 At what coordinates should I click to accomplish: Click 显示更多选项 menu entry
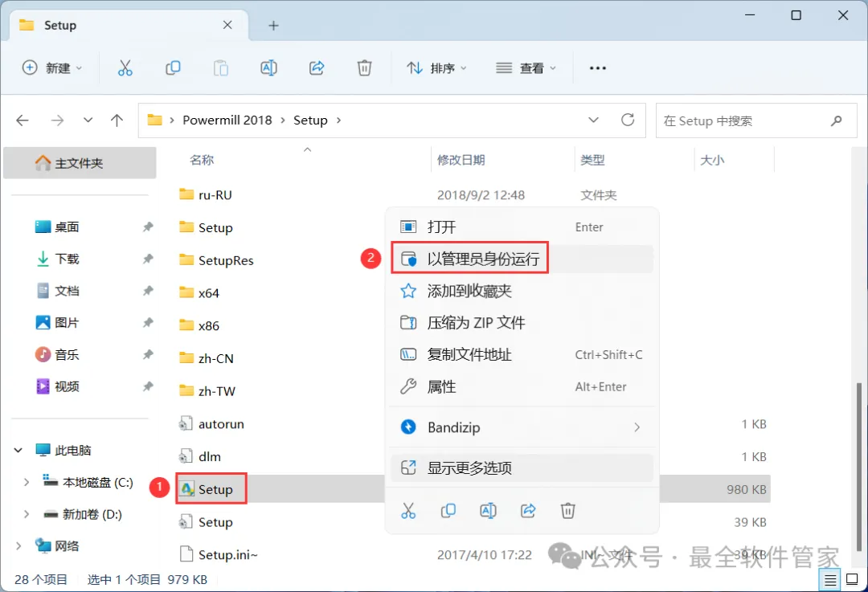pos(522,468)
